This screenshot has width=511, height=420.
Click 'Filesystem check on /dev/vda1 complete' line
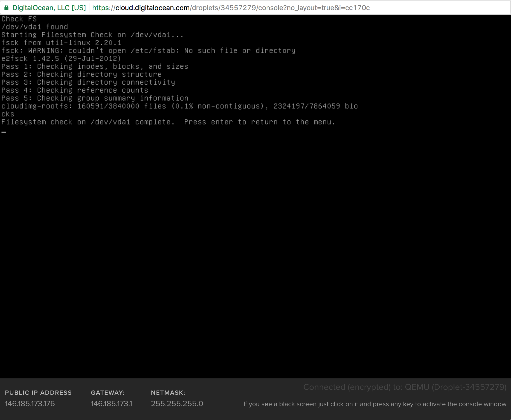click(x=168, y=122)
